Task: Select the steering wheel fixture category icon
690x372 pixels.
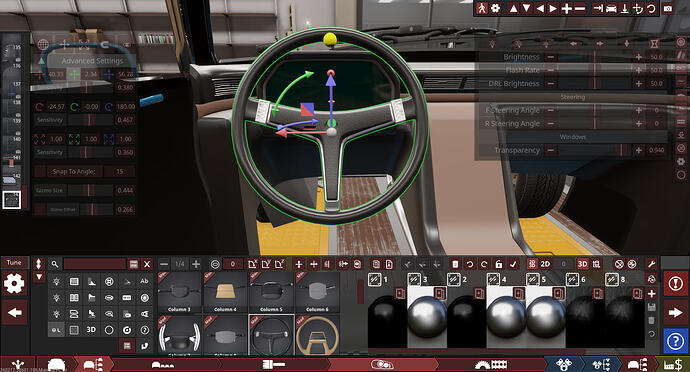Action: click(x=109, y=281)
